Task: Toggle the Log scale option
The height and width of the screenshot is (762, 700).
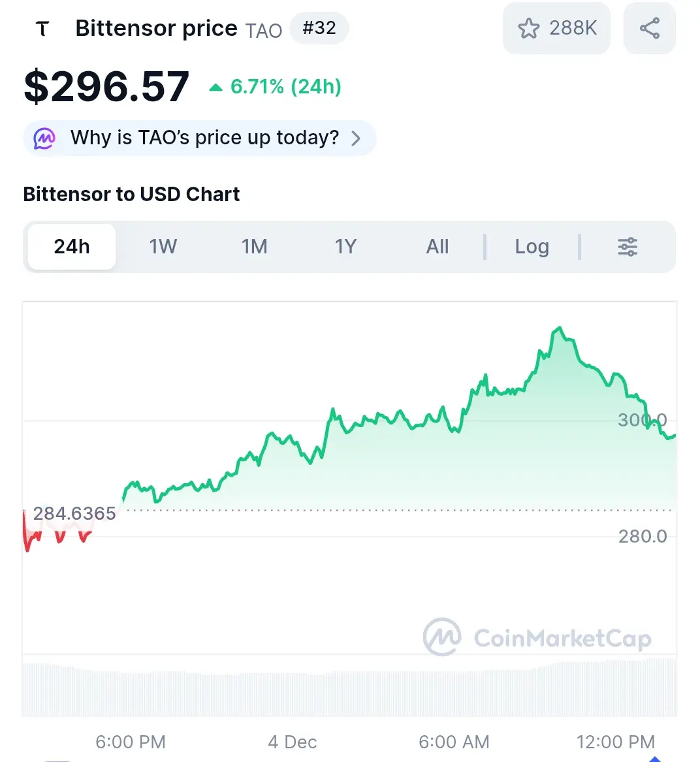Action: point(532,247)
